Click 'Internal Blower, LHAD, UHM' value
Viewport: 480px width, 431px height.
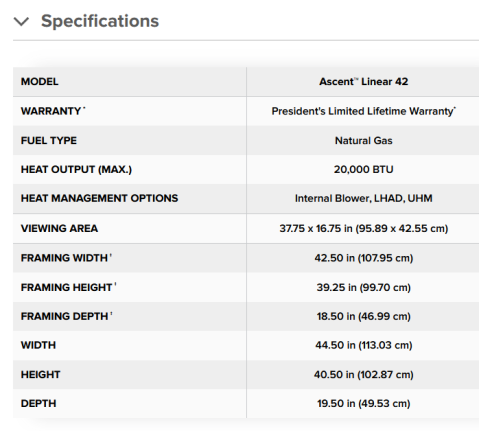(x=363, y=198)
